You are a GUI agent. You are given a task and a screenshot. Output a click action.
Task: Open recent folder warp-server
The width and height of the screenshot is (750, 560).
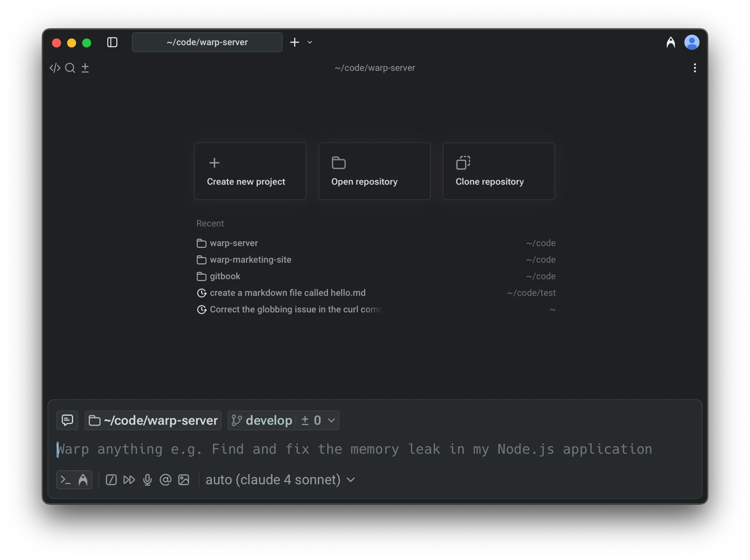click(x=376, y=243)
